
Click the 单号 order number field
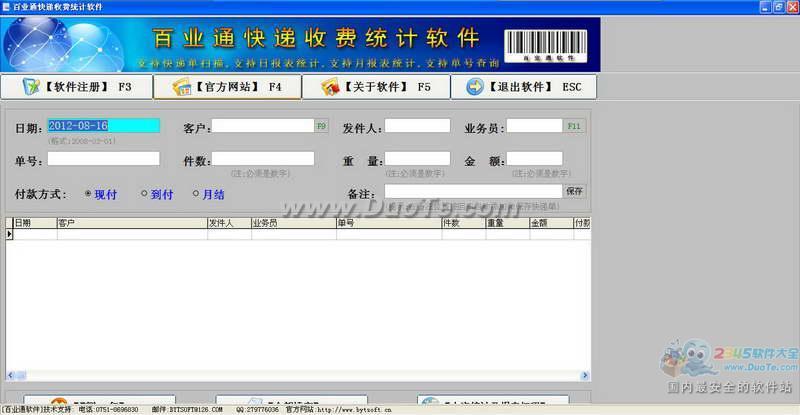click(104, 159)
